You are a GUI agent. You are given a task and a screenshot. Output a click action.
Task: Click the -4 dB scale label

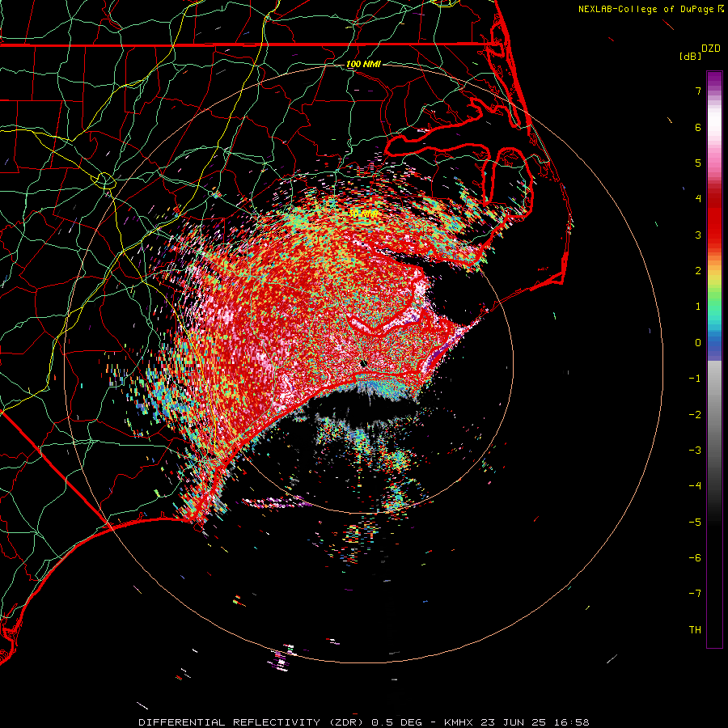[695, 486]
